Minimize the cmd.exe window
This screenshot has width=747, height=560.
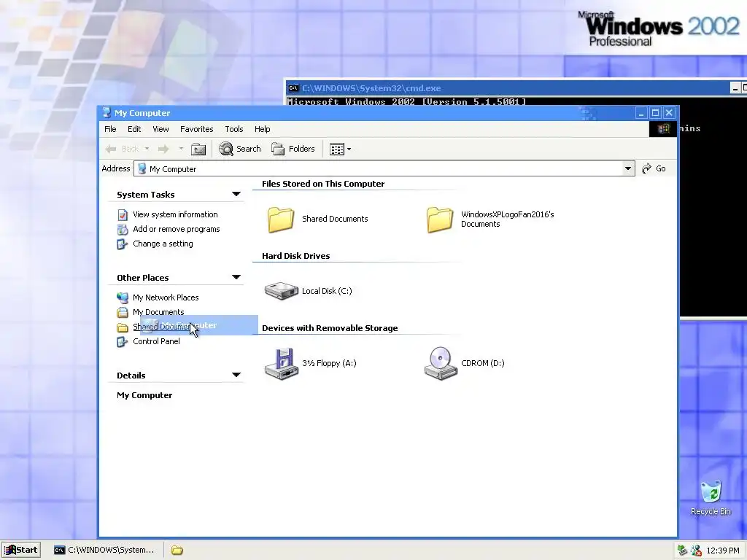735,88
